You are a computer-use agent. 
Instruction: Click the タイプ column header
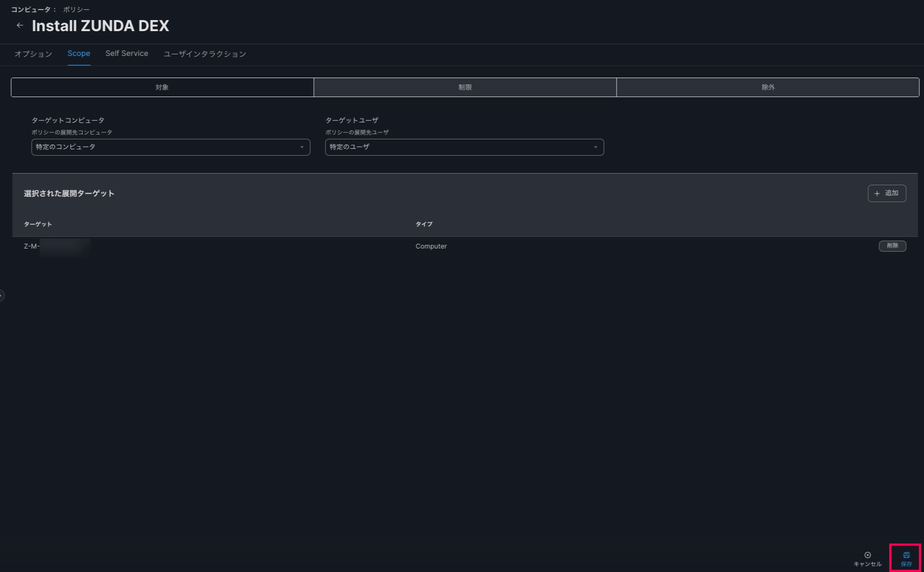click(423, 224)
